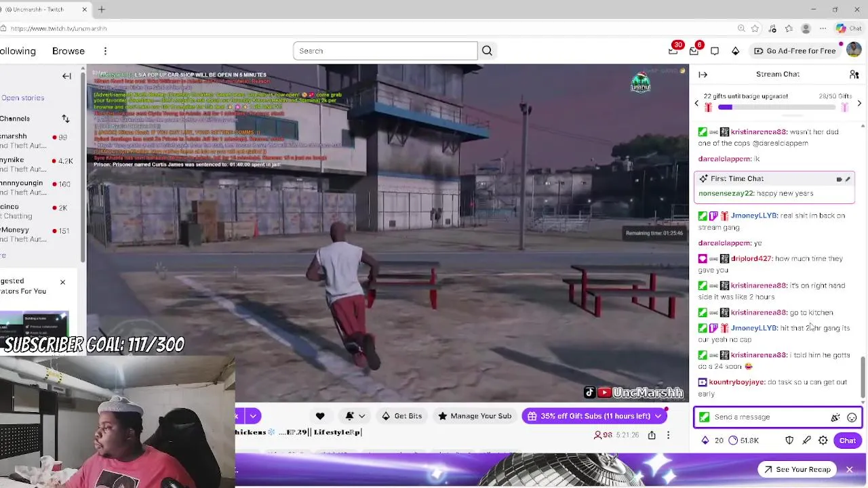Screen dimensions: 868x488
Task: Open Prime Loot crown icon with 30 badge
Action: point(673,51)
